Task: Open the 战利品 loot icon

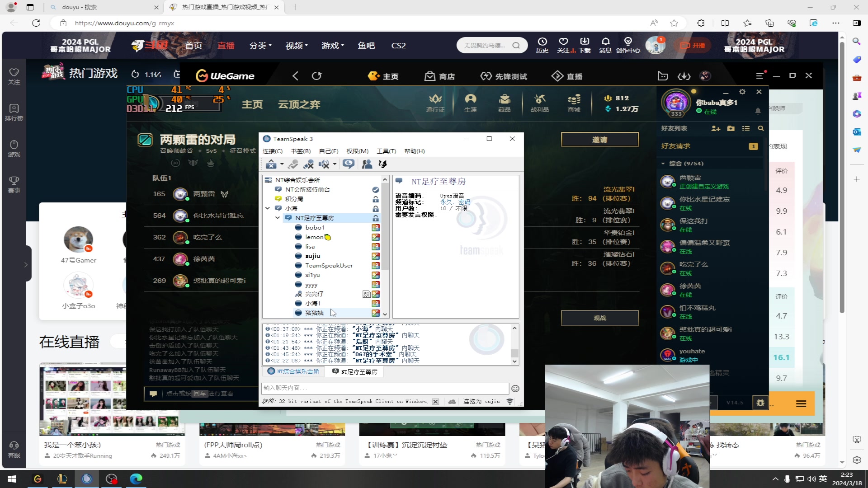Action: pos(540,103)
